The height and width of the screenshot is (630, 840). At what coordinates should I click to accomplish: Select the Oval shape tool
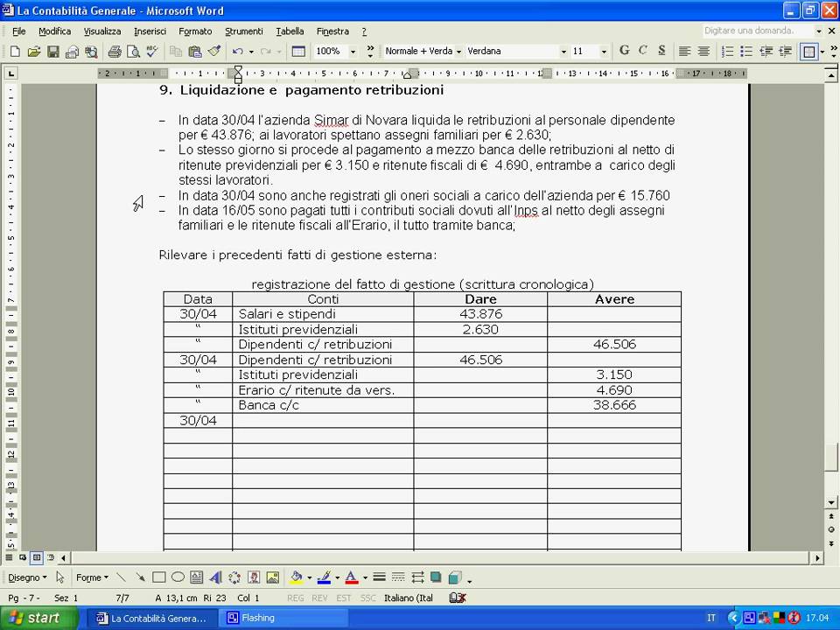tap(178, 577)
